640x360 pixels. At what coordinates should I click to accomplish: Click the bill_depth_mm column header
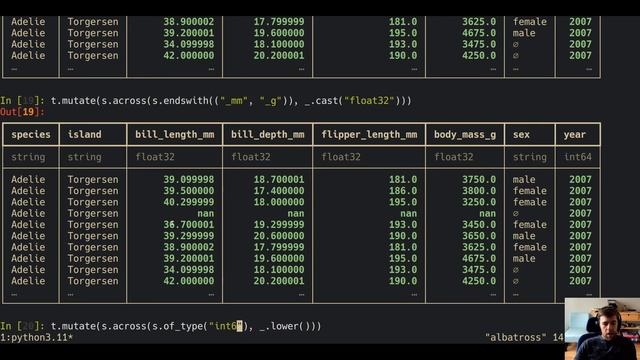coord(268,135)
